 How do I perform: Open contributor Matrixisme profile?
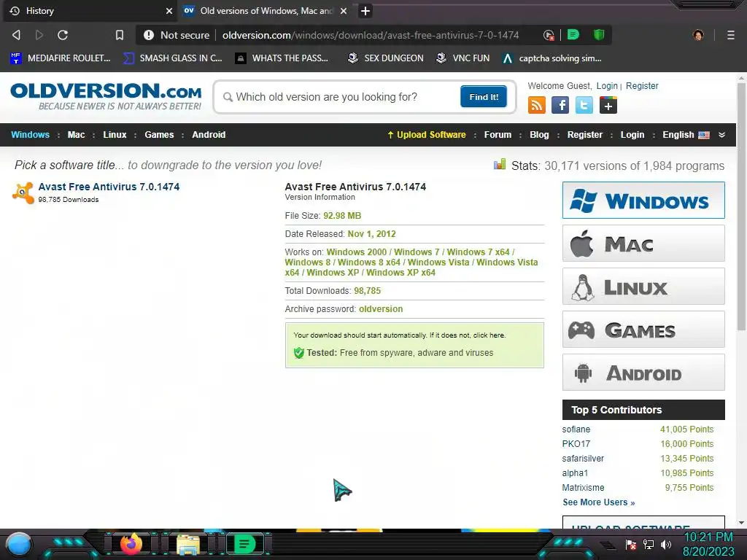(583, 488)
